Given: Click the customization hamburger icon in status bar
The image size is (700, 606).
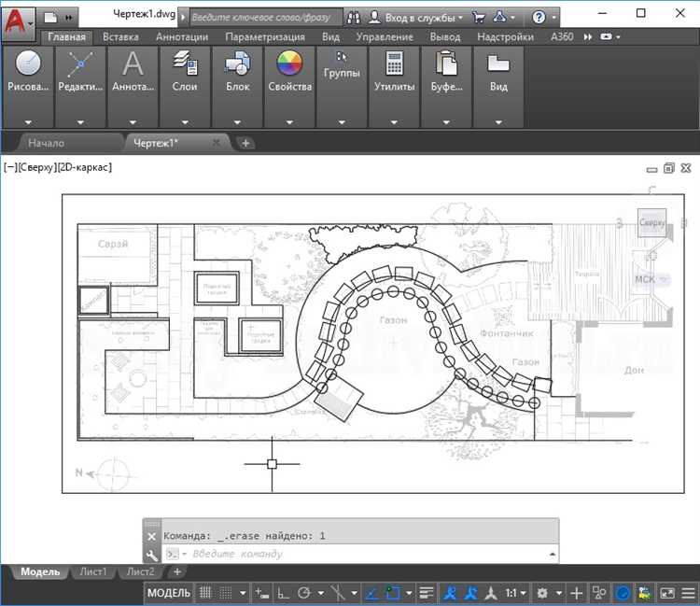Looking at the screenshot, I should pos(687,593).
